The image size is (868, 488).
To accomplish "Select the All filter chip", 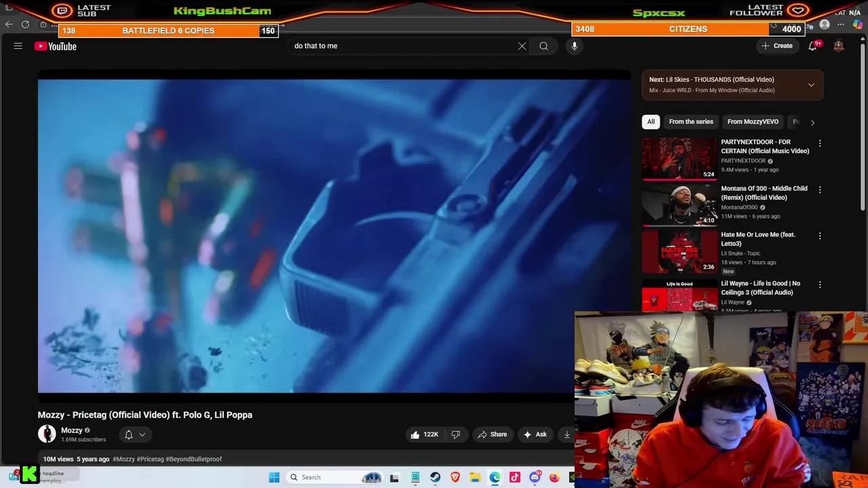I will (651, 122).
